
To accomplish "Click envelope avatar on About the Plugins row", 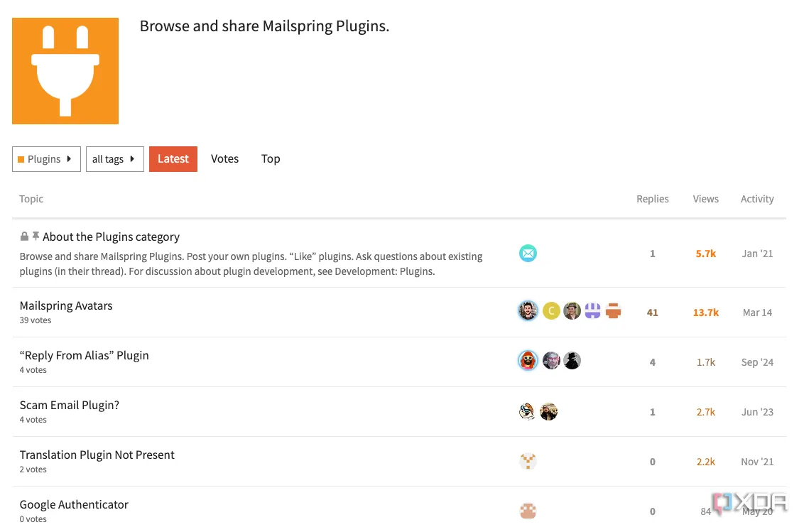I will pos(528,254).
